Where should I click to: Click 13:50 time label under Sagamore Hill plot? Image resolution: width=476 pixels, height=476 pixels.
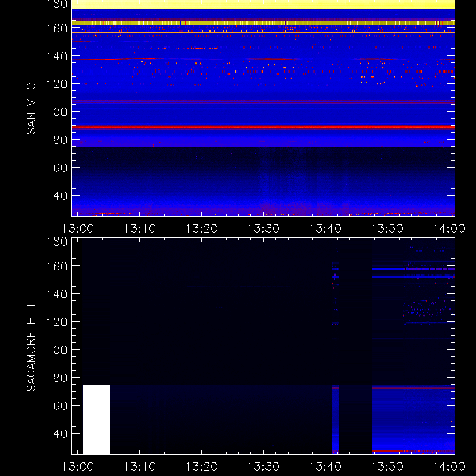pos(387,466)
